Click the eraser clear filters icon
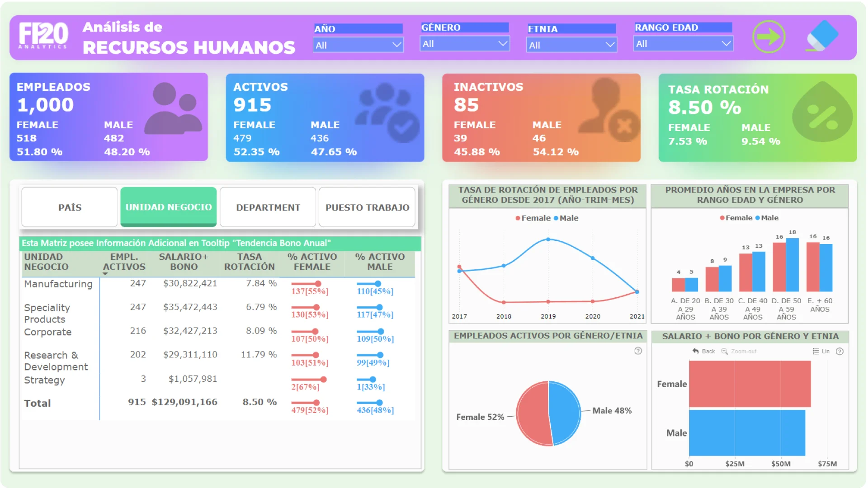The height and width of the screenshot is (488, 868). 823,36
